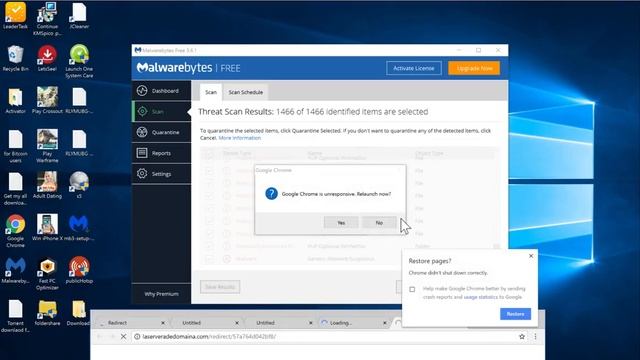
Task: Open the 'for Bitcoin users' file
Action: 16,146
